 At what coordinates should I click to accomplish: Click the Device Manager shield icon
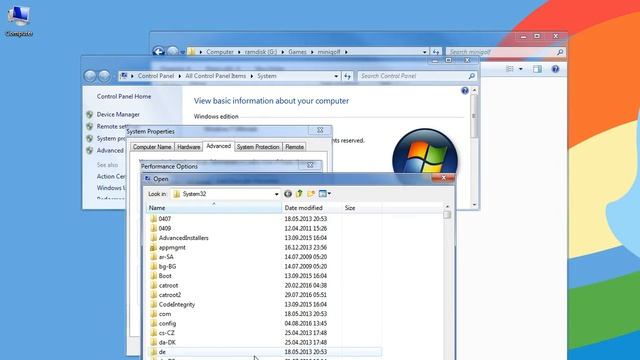pyautogui.click(x=90, y=115)
